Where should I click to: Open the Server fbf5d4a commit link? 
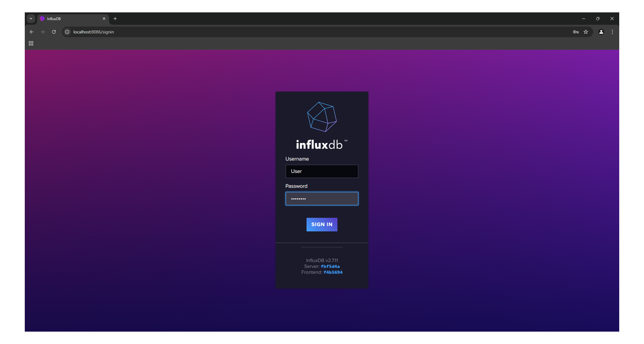pos(330,266)
